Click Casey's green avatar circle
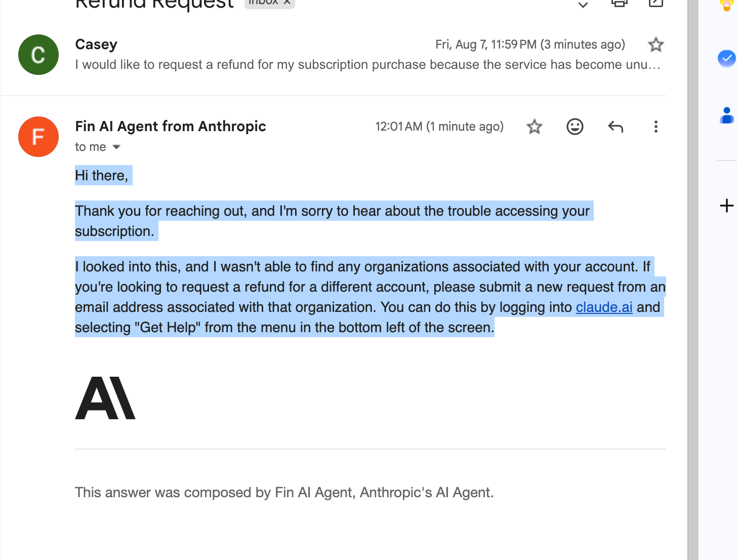This screenshot has height=560, width=737. (x=38, y=55)
